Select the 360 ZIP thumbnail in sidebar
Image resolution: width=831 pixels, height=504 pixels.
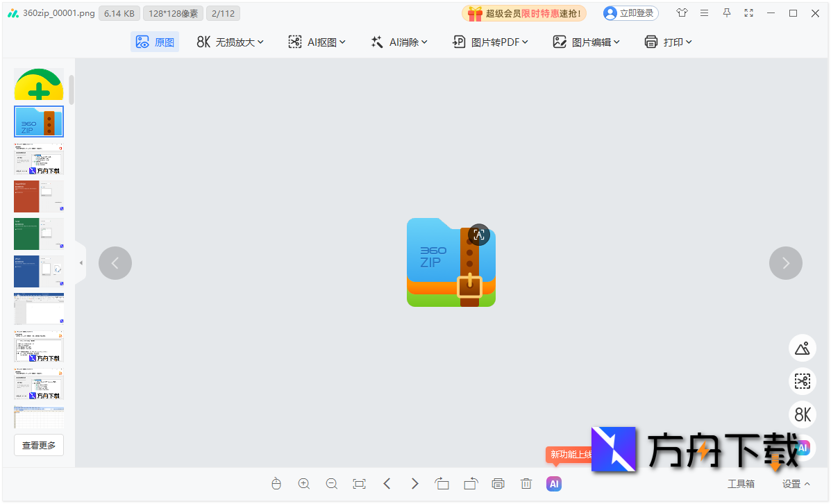pos(38,121)
